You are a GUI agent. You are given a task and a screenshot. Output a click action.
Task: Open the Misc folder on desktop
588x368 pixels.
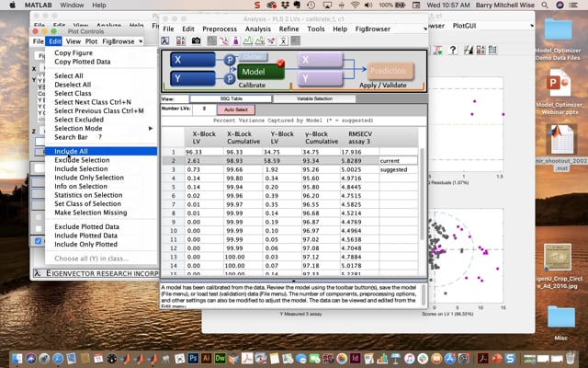(561, 322)
